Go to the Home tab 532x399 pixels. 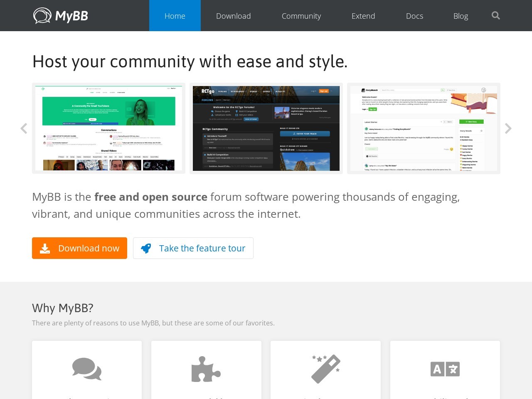click(x=175, y=16)
